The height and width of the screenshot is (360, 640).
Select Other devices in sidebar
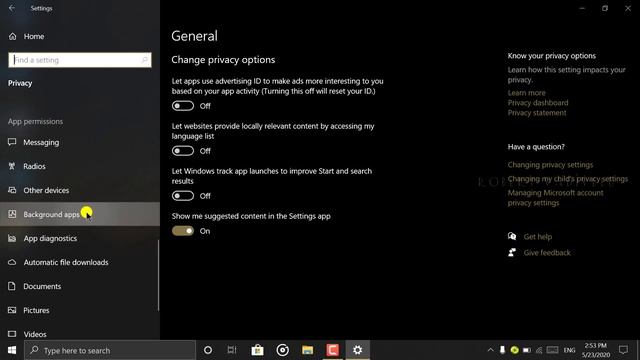pos(80,190)
